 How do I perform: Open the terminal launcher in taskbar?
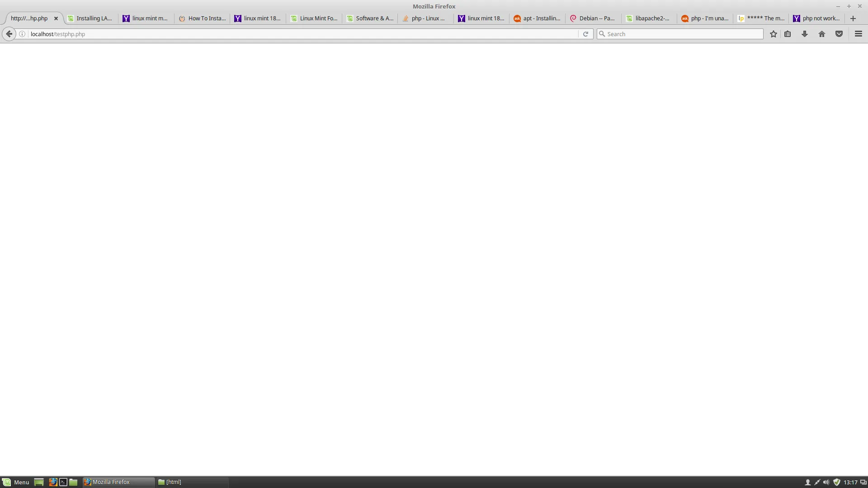[63, 482]
